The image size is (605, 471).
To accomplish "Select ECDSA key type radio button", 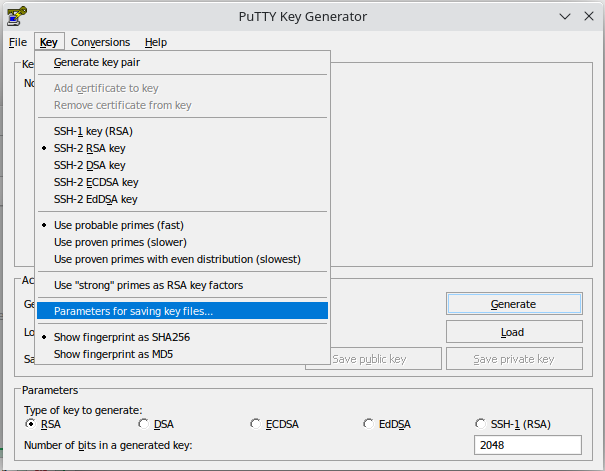I will click(x=255, y=424).
